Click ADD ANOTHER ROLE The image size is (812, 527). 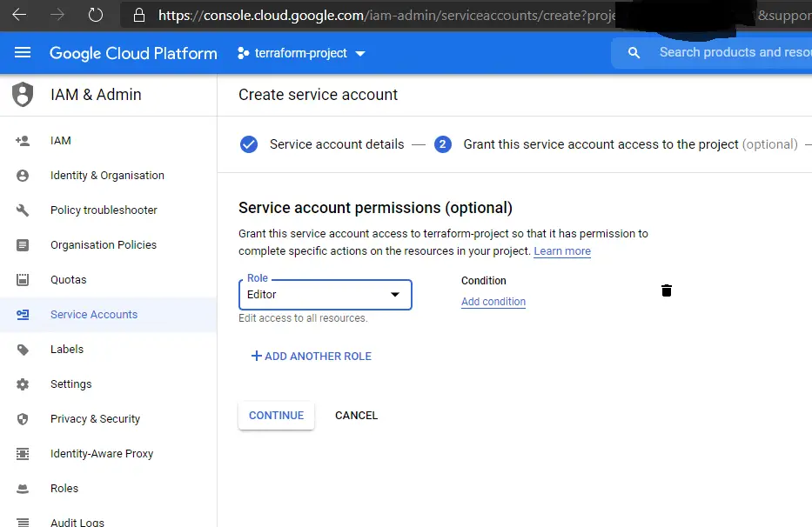coord(312,356)
